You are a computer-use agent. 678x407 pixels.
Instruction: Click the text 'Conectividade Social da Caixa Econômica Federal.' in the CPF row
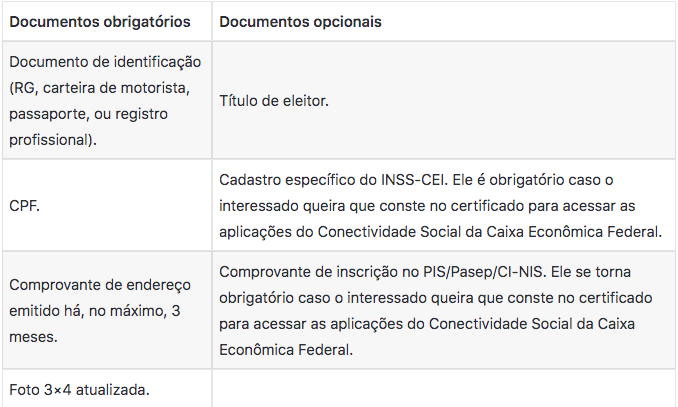click(x=490, y=232)
